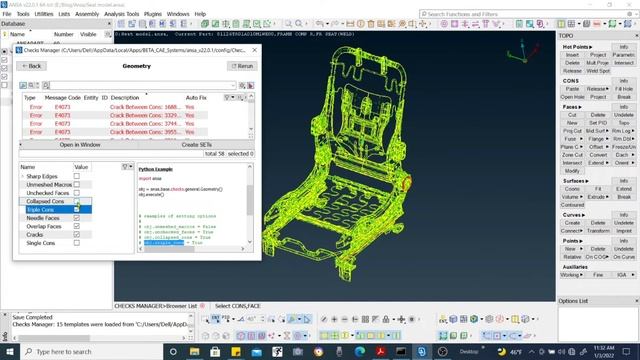The height and width of the screenshot is (360, 640).
Task: Open the Windows menu
Action: point(178,14)
